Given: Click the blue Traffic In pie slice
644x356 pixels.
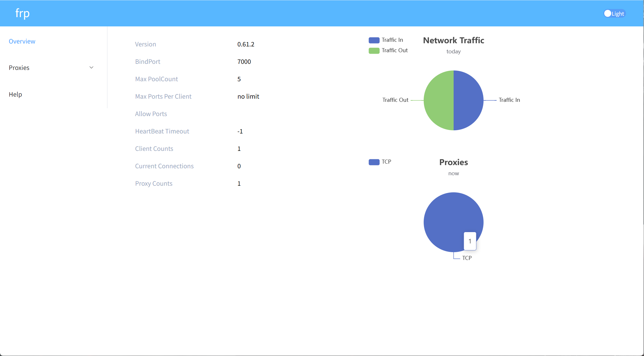Looking at the screenshot, I should 468,100.
